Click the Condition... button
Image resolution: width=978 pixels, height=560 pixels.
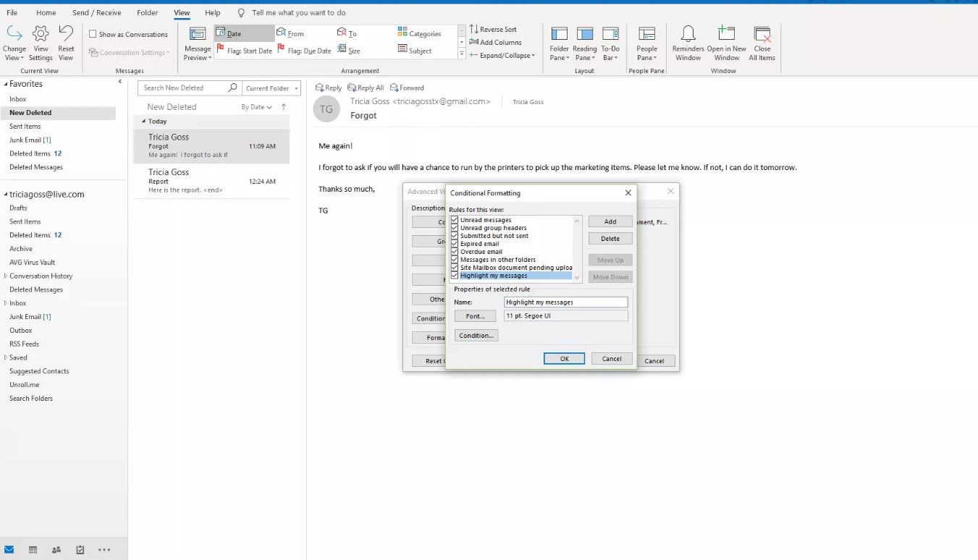point(476,335)
